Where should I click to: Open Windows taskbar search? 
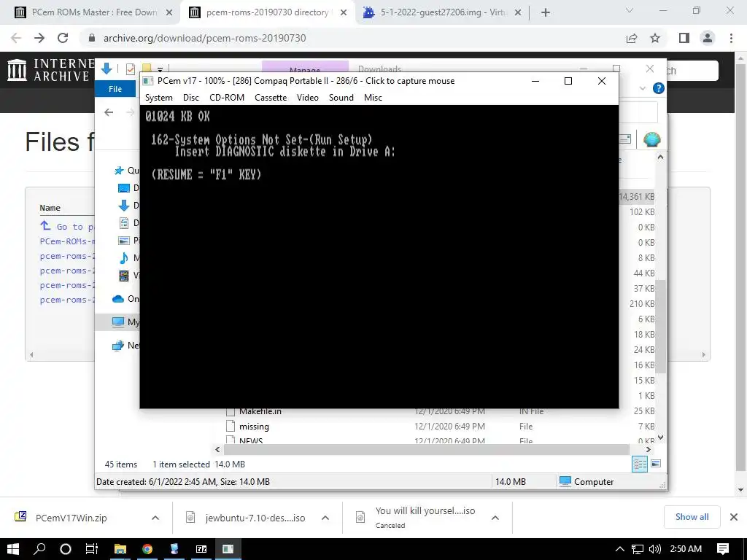[x=39, y=549]
